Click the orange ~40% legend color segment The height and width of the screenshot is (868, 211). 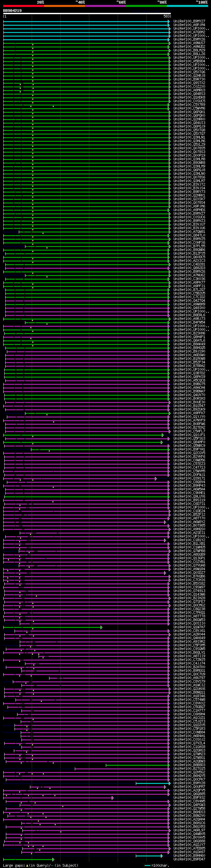click(x=65, y=6)
